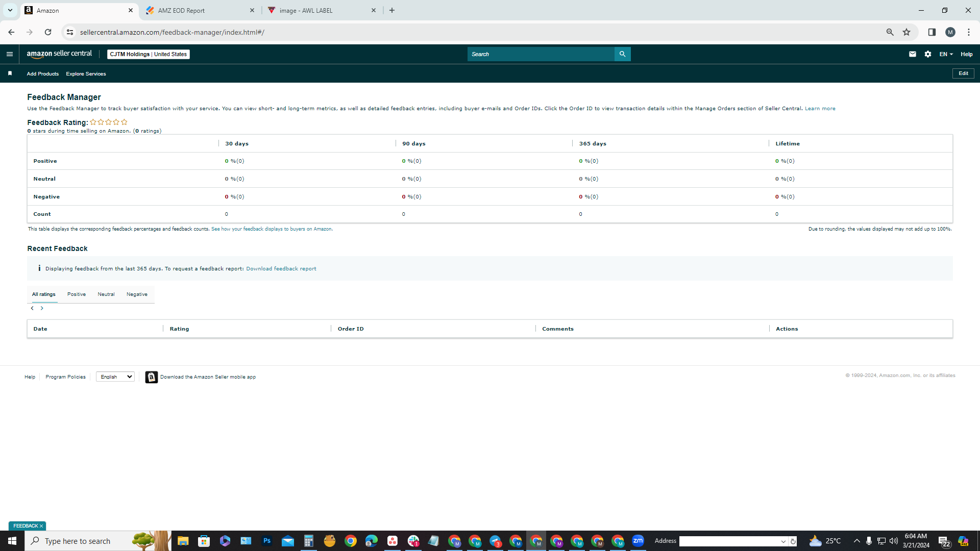
Task: Open the Help link in the header
Action: [x=967, y=54]
